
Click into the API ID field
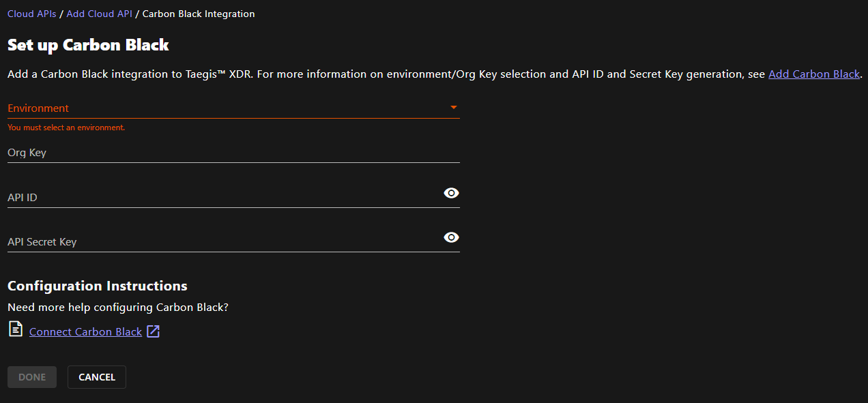point(218,197)
